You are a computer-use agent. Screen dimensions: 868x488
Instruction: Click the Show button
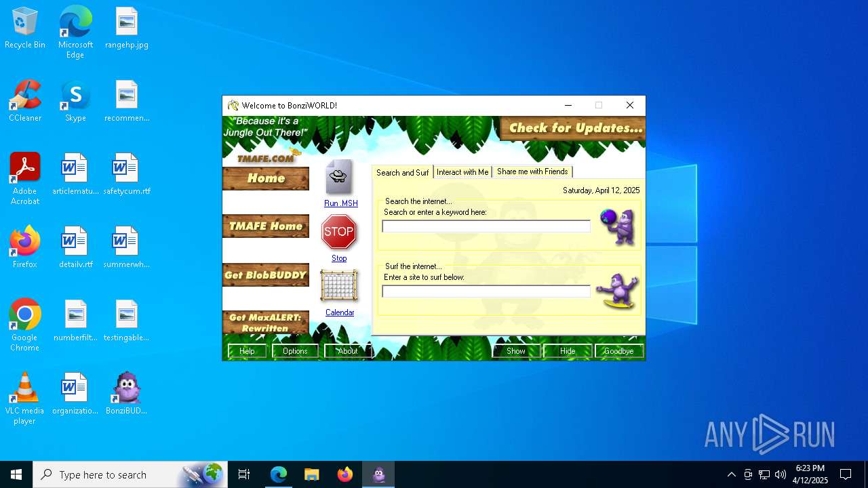(x=516, y=351)
